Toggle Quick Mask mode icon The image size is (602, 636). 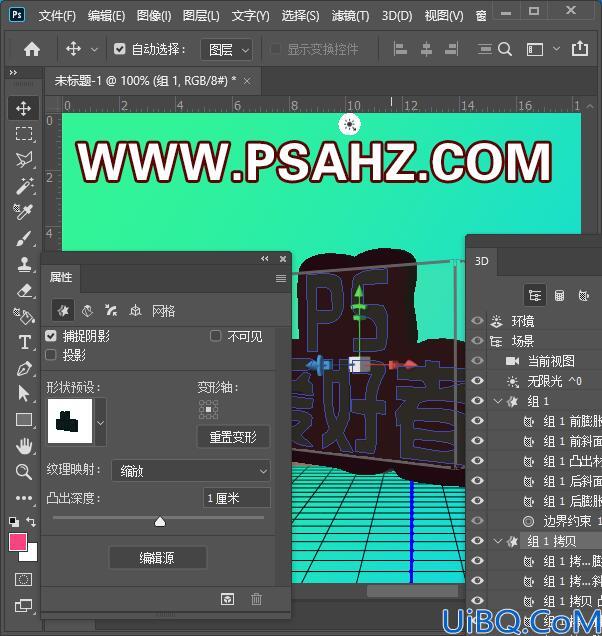click(24, 579)
